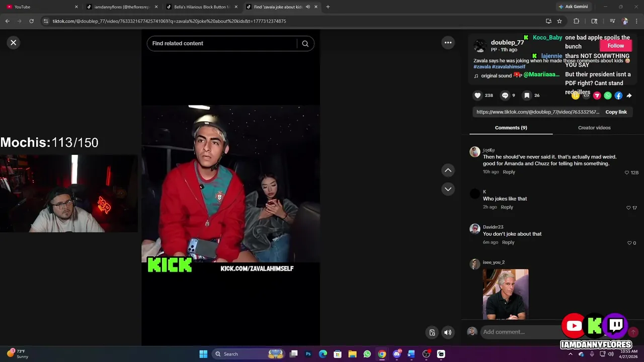Reply to 'Then he should've never said it' comment
The height and width of the screenshot is (362, 644).
509,172
